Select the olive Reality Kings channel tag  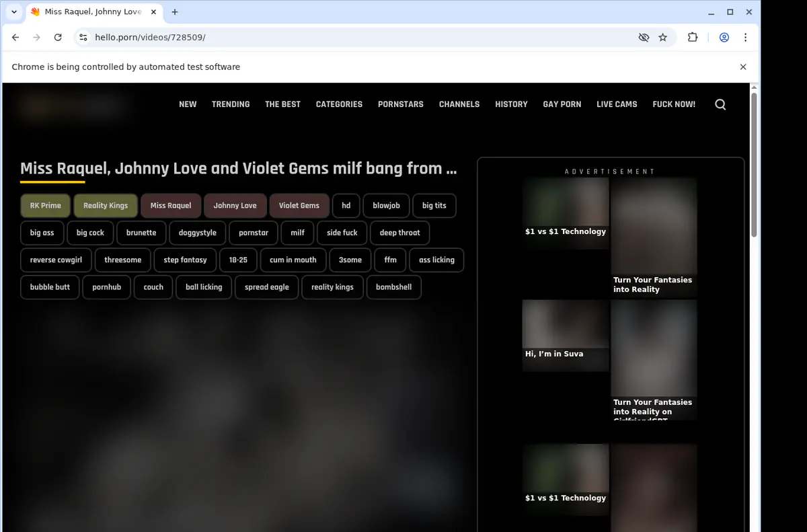click(106, 206)
